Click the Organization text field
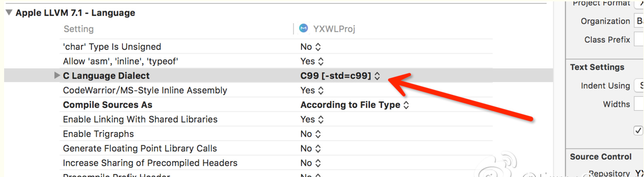Image resolution: width=644 pixels, height=177 pixels. point(639,21)
